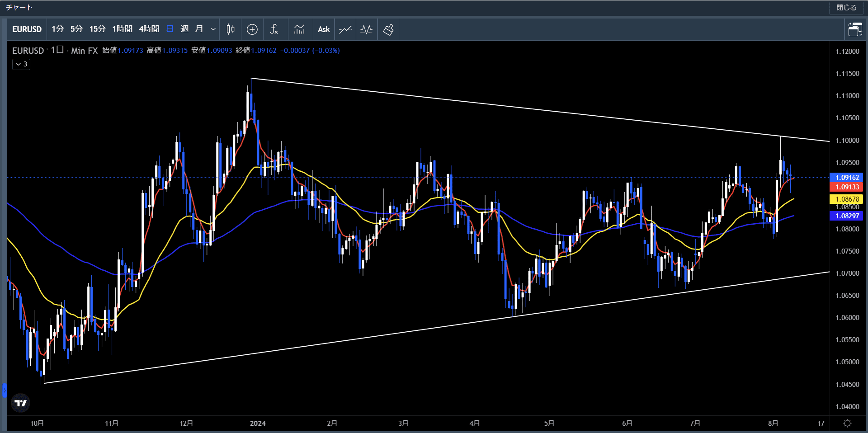Click the pop-out chart window icon

(855, 29)
